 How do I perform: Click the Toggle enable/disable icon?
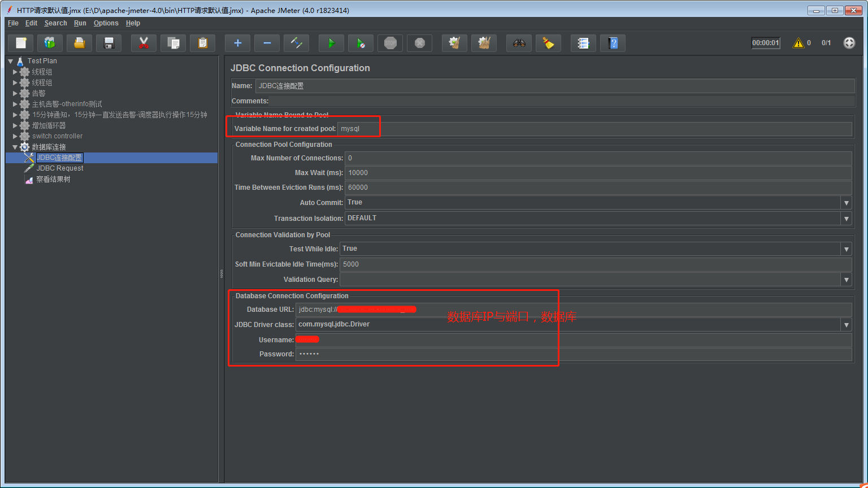[x=297, y=43]
